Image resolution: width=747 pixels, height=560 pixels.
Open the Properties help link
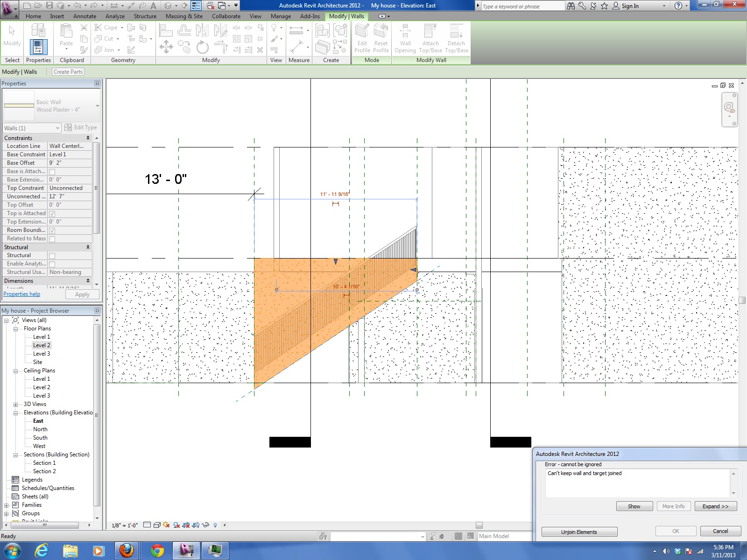[21, 294]
